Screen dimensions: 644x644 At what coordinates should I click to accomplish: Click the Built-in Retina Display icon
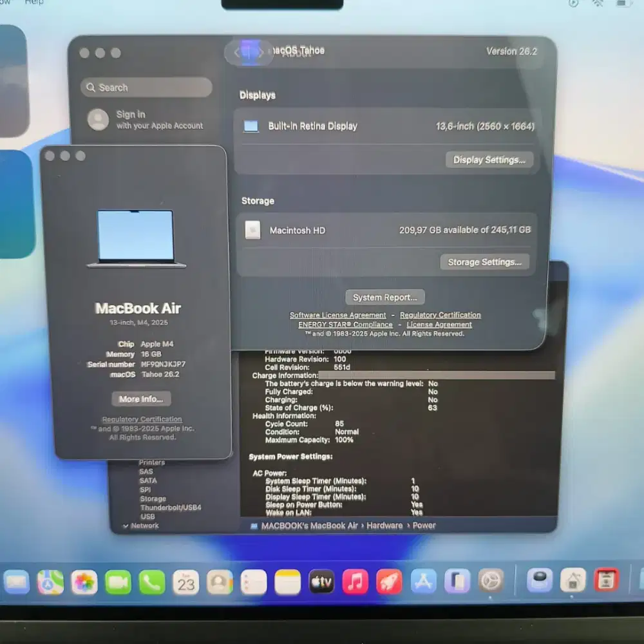251,126
